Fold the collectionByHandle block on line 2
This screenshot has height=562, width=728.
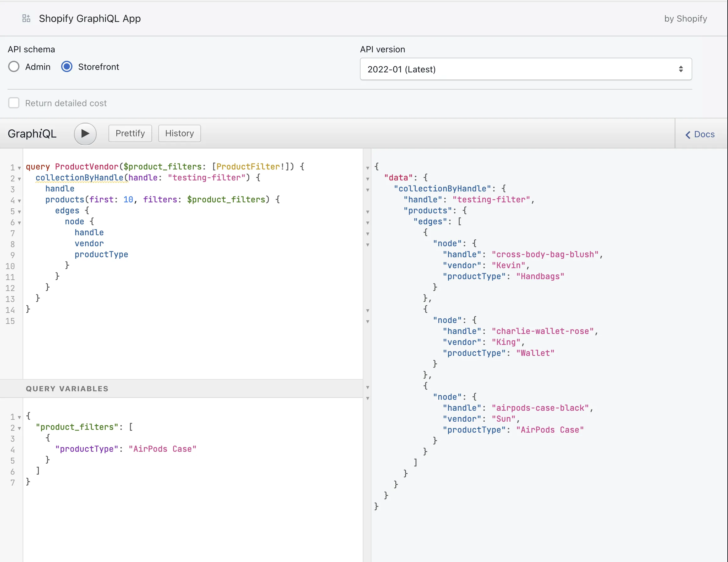(x=19, y=179)
